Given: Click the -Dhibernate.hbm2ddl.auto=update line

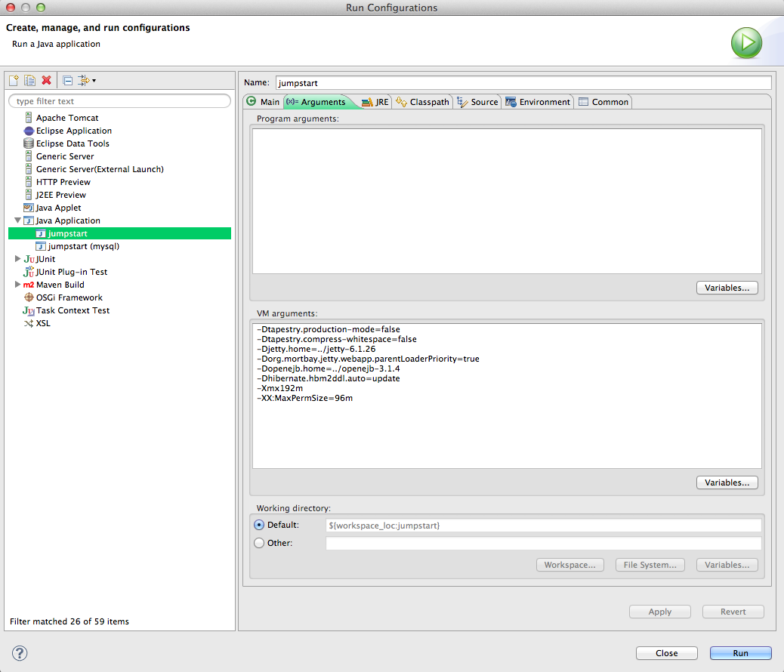Looking at the screenshot, I should 329,378.
